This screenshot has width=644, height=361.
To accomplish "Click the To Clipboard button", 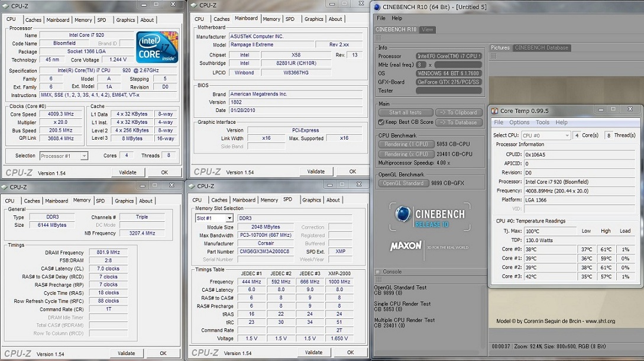I will coord(459,112).
